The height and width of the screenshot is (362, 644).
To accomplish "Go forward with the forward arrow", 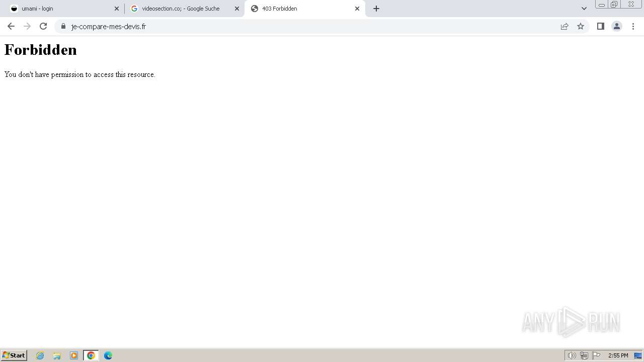I will click(x=27, y=26).
